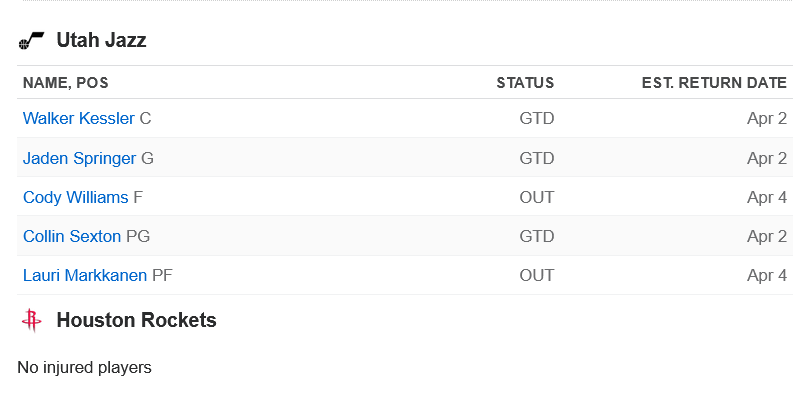Click the Houston Rockets team logo
Viewport: 809px width, 403px height.
31,320
